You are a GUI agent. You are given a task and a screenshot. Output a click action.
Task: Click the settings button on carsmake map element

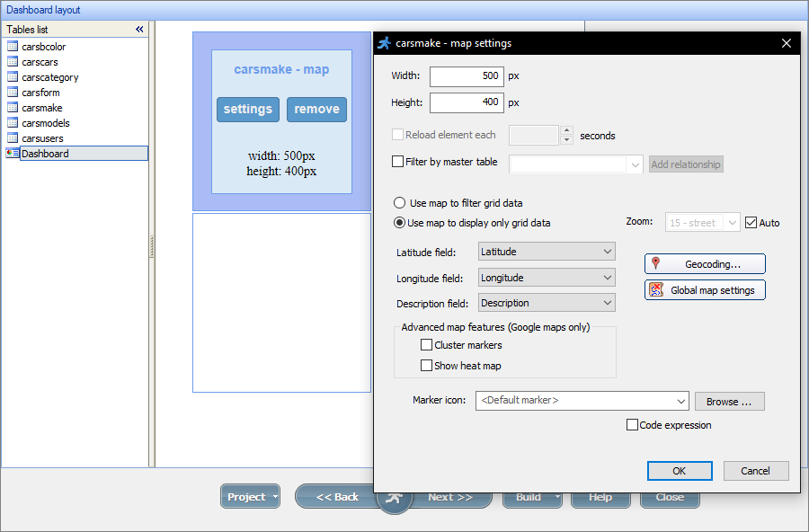point(247,109)
